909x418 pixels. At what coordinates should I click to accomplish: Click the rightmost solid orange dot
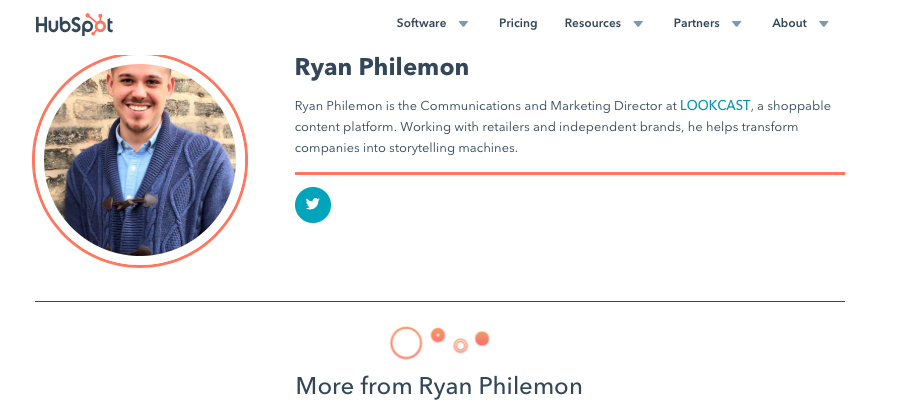pyautogui.click(x=482, y=339)
